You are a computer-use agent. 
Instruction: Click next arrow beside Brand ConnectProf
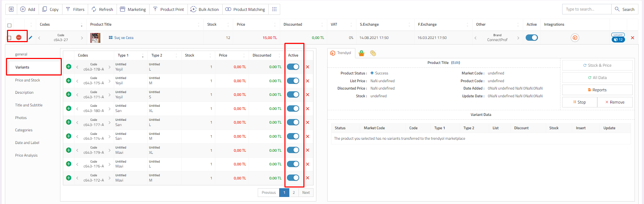tap(518, 38)
